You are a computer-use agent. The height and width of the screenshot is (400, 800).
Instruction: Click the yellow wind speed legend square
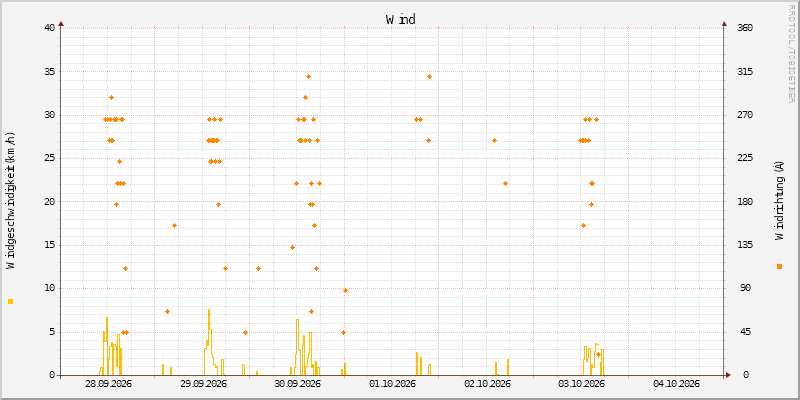click(x=11, y=302)
